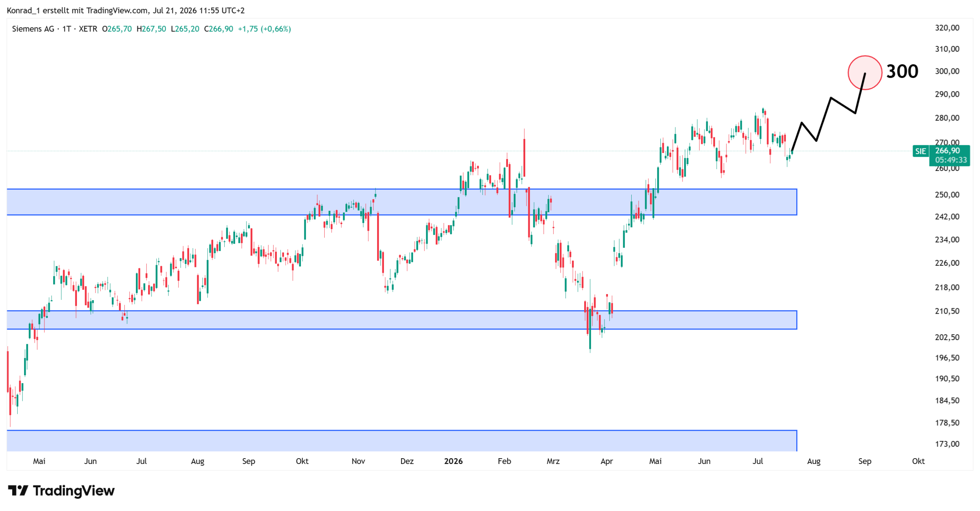Click the 184,50 price axis label
Viewport: 980px width, 511px height.
tap(947, 401)
